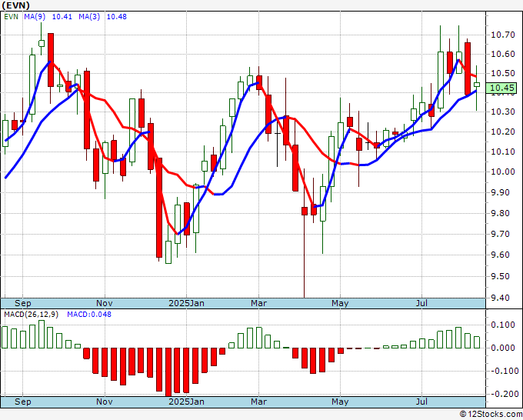Click Sep on the price chart time axis
Image resolution: width=523 pixels, height=420 pixels.
point(22,303)
